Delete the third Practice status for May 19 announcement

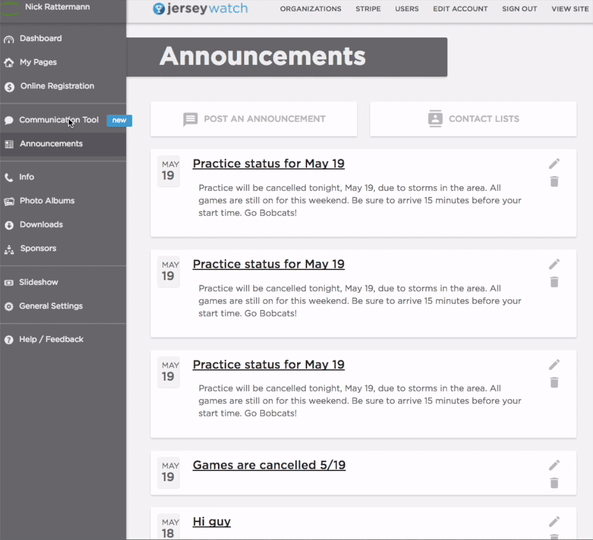tap(554, 382)
